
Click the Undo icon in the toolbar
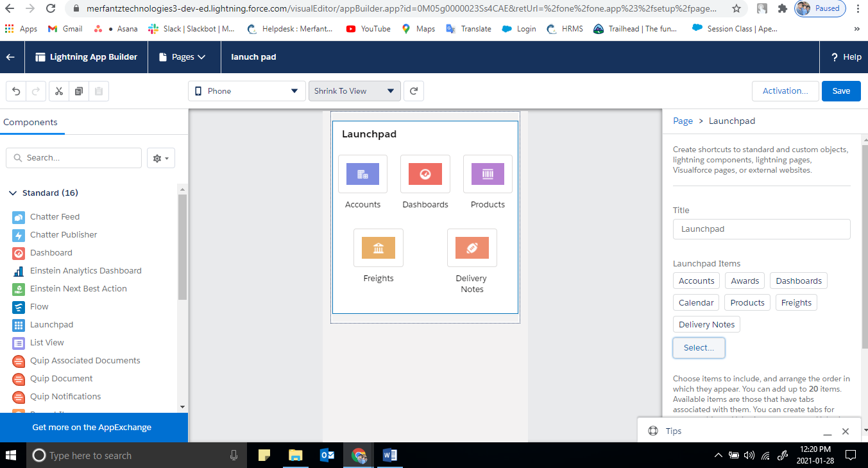click(x=15, y=91)
